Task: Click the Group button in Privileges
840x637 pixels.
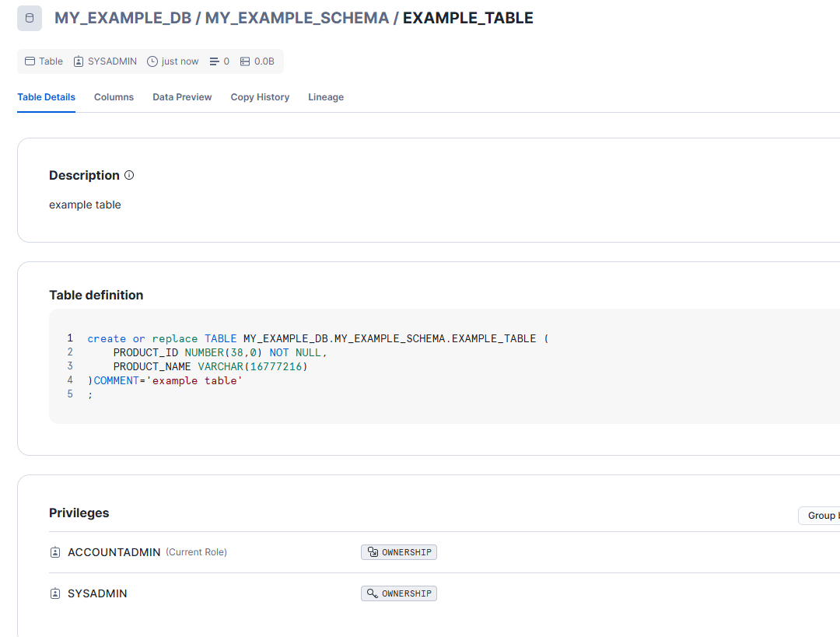Action: point(819,516)
